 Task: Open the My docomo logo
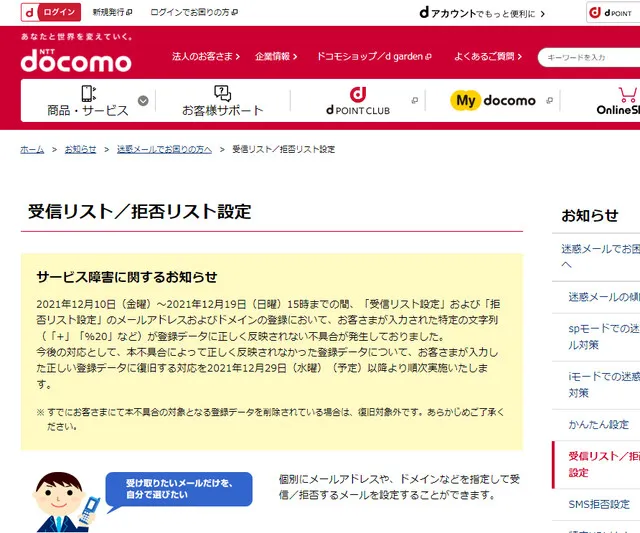[x=493, y=100]
